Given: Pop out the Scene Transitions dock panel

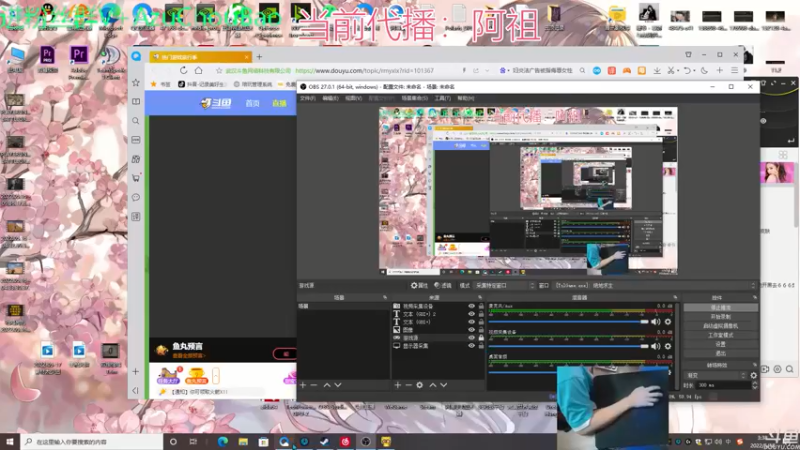Looking at the screenshot, I should click(x=755, y=365).
